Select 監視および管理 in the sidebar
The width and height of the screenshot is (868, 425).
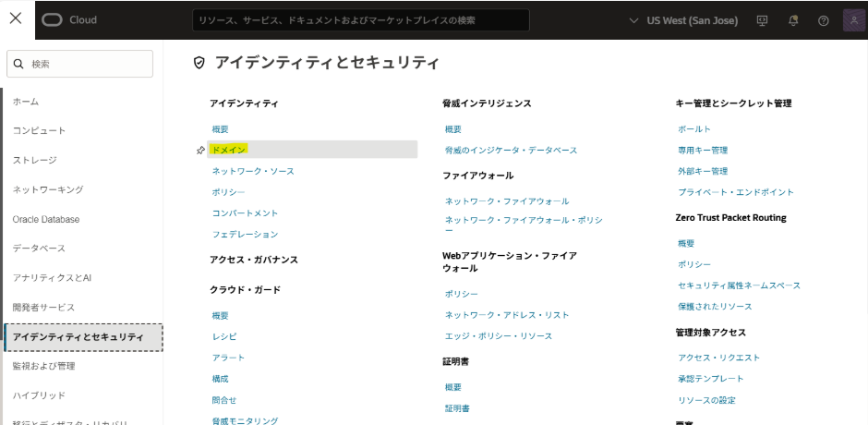pyautogui.click(x=43, y=366)
